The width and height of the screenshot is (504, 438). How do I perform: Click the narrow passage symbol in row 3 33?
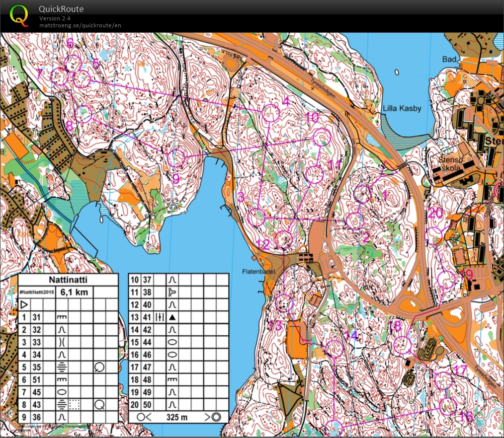tap(62, 342)
